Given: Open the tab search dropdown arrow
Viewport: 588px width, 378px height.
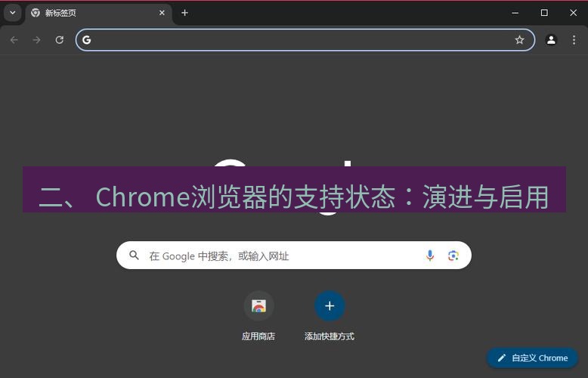Looking at the screenshot, I should pos(13,13).
